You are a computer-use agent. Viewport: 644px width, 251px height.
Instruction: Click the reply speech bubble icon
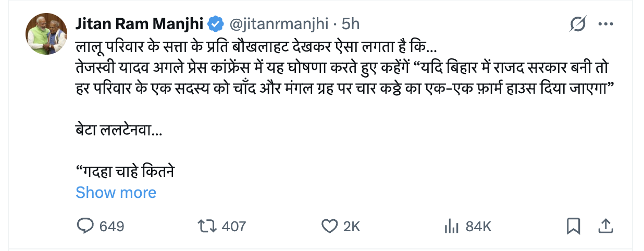[x=85, y=226]
